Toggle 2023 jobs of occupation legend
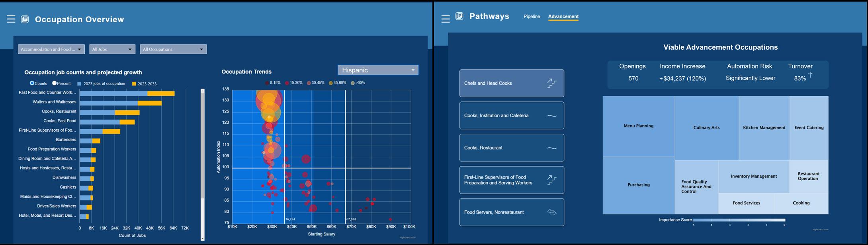Image resolution: width=868 pixels, height=245 pixels. [x=101, y=84]
